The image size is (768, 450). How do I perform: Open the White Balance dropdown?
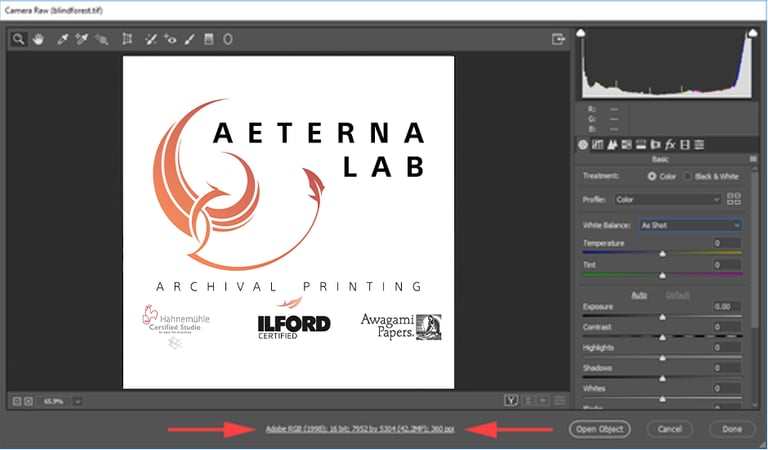click(691, 225)
